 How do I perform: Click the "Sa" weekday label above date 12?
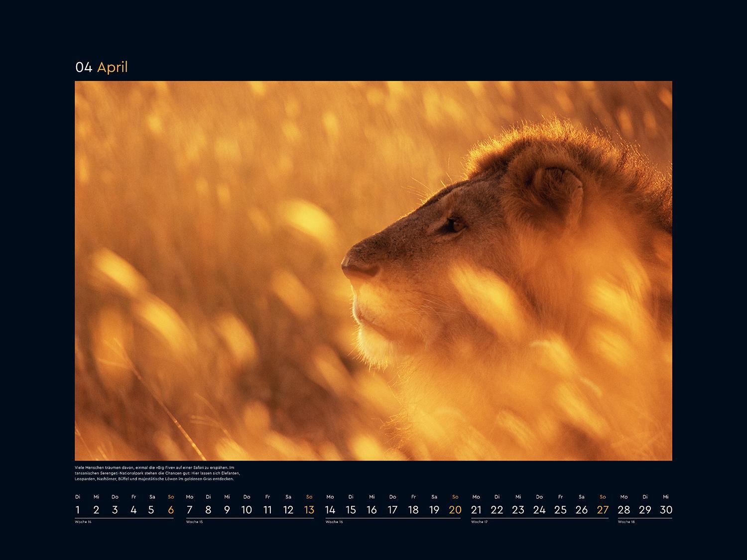288,497
